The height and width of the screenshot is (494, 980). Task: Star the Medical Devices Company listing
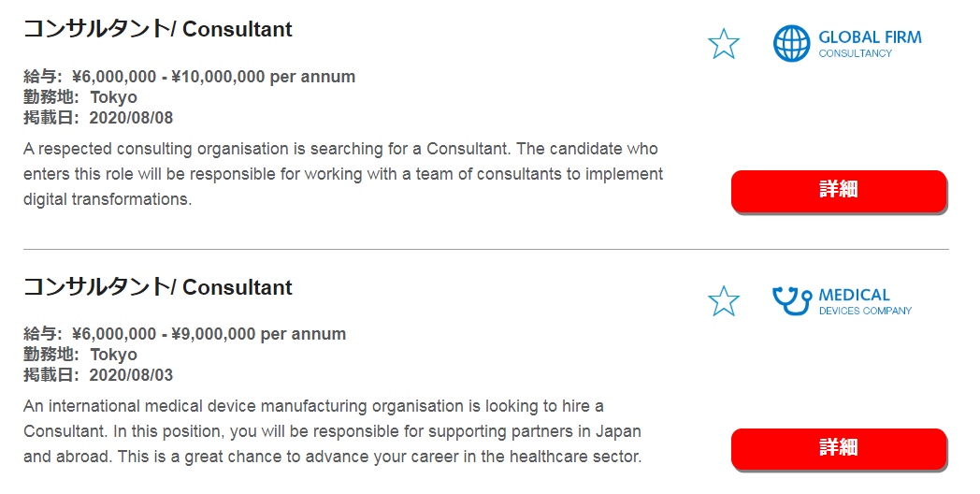click(724, 300)
